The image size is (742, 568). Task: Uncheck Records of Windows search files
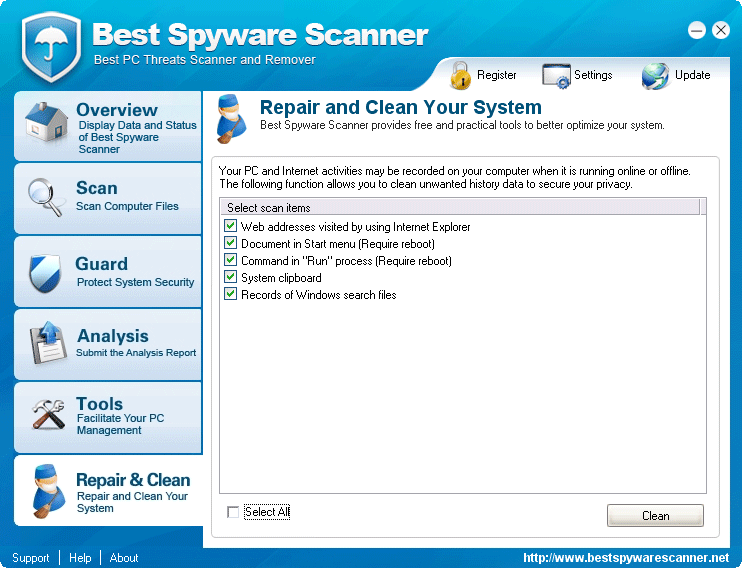click(x=230, y=294)
